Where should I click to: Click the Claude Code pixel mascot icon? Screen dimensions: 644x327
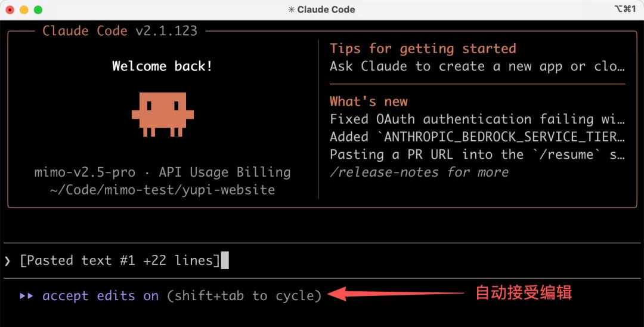(x=162, y=114)
